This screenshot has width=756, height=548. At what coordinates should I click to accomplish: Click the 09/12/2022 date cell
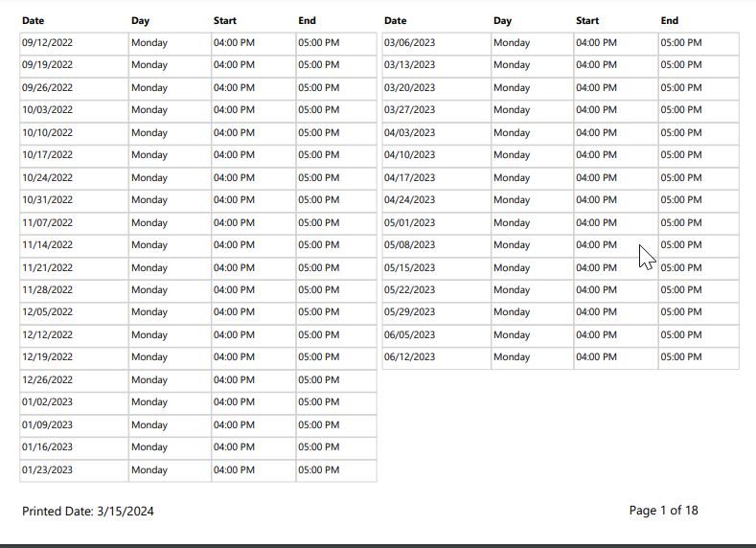74,43
